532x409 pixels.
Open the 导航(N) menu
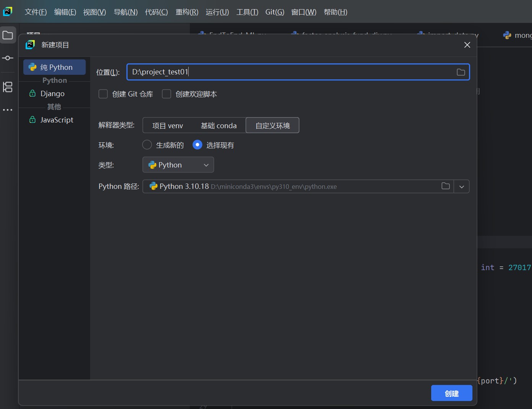tap(126, 12)
